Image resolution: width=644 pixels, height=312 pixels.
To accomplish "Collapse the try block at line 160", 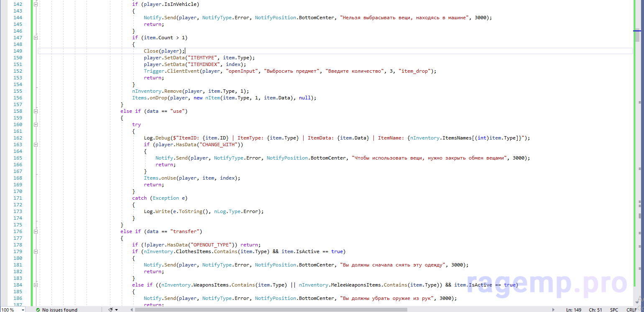I will coord(36,124).
